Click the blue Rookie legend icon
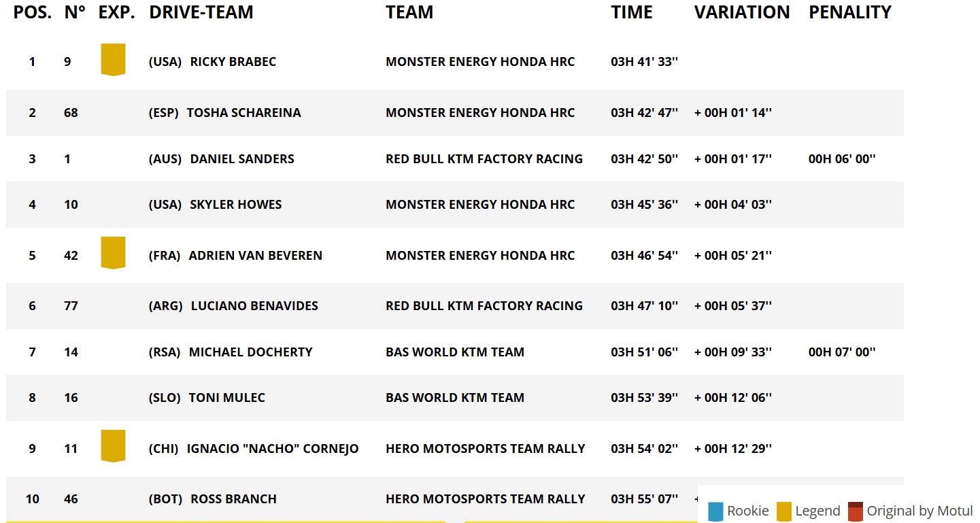The width and height of the screenshot is (980, 523). [715, 511]
